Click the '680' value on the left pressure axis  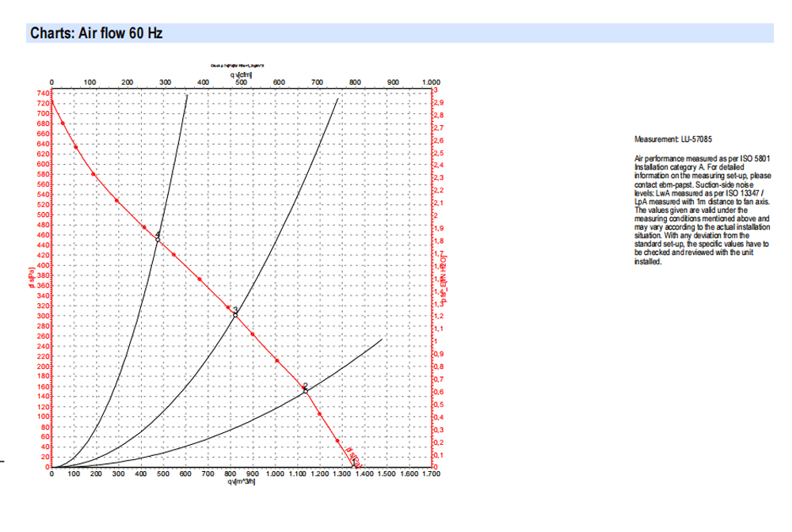coord(44,123)
